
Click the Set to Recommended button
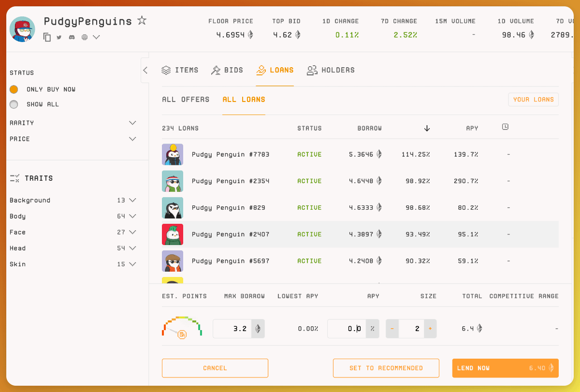pos(386,368)
